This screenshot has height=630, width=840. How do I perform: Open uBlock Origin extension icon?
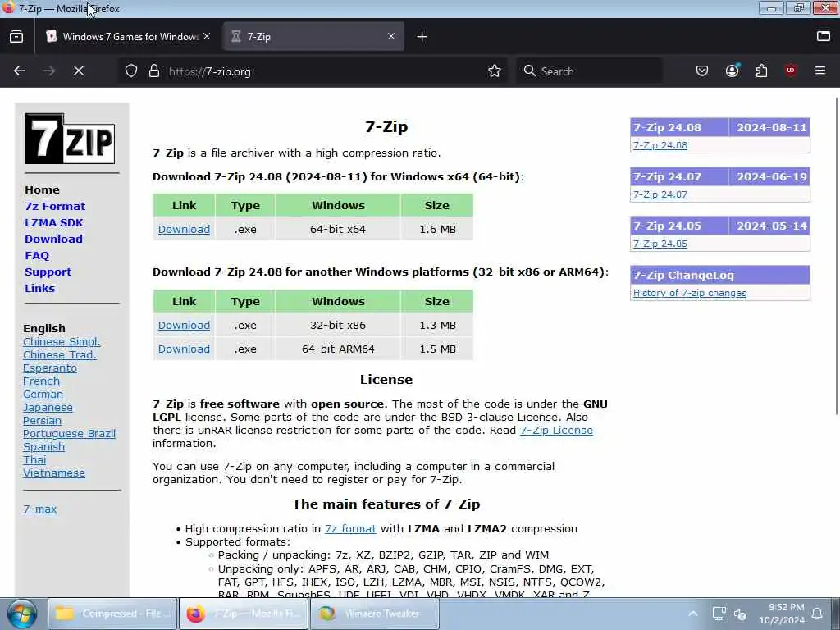[791, 71]
